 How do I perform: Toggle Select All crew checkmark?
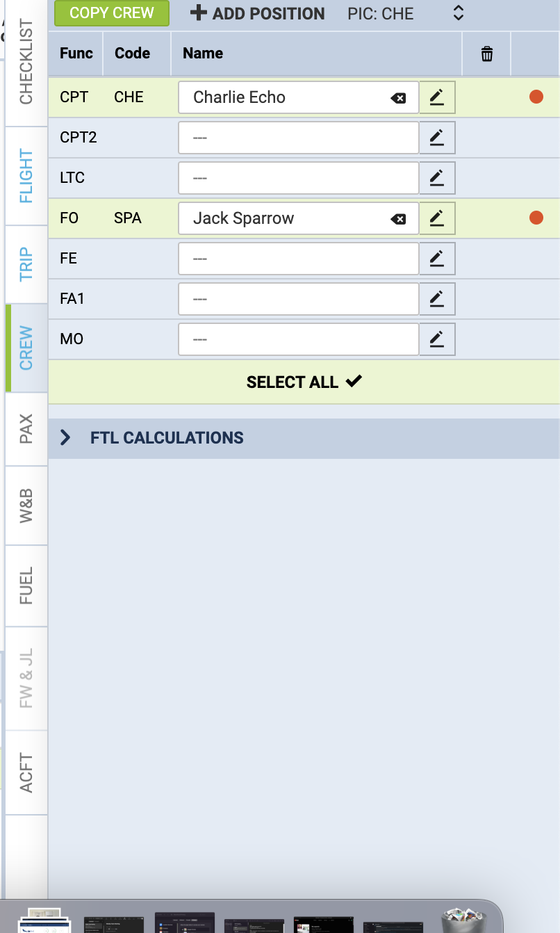click(x=304, y=382)
